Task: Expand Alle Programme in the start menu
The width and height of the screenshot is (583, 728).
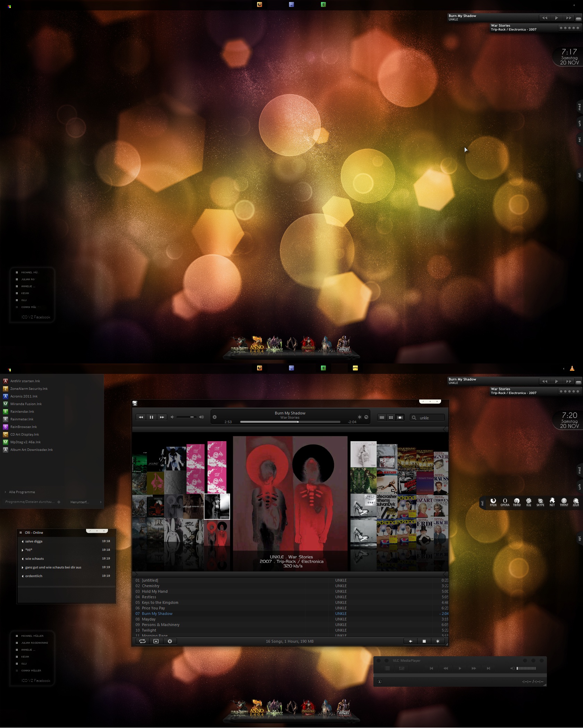Action: pos(20,492)
